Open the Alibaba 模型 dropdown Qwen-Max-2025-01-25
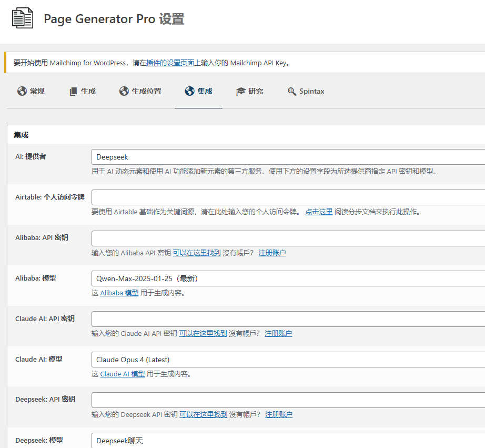The image size is (485, 448). [288, 278]
